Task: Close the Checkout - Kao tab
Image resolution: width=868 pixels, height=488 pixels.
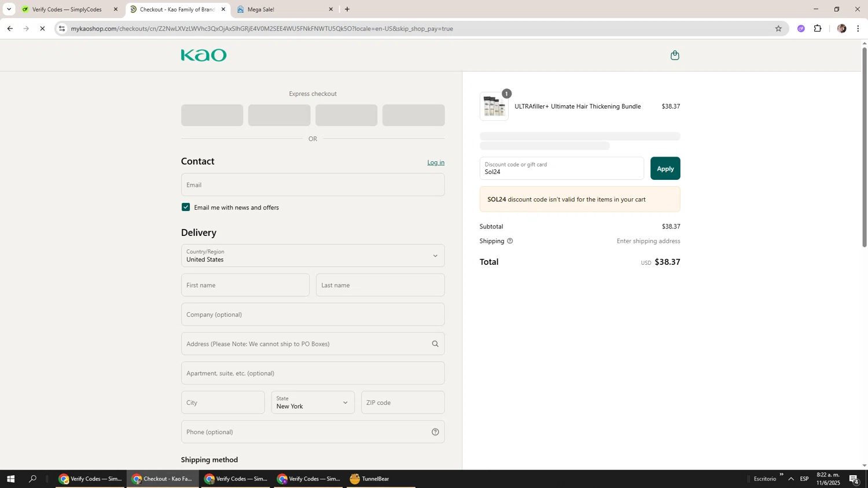Action: pyautogui.click(x=223, y=9)
